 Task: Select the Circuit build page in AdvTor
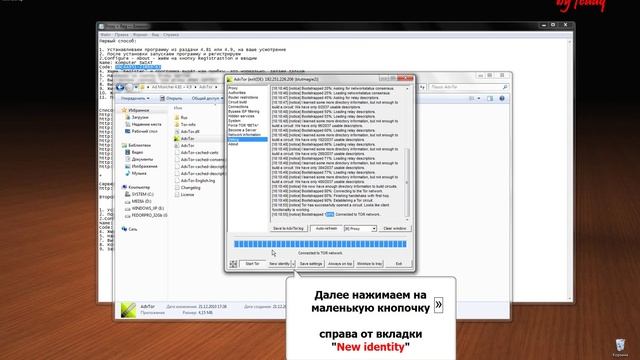click(237, 102)
